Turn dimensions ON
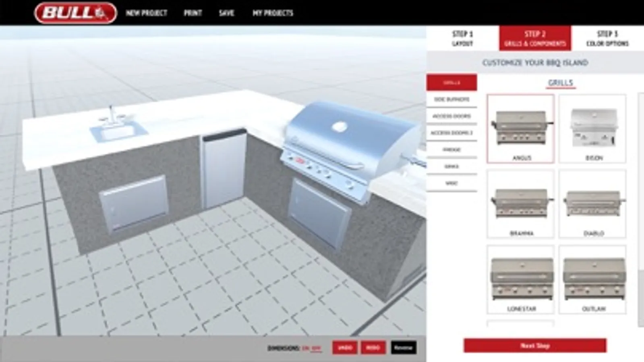 (x=306, y=348)
